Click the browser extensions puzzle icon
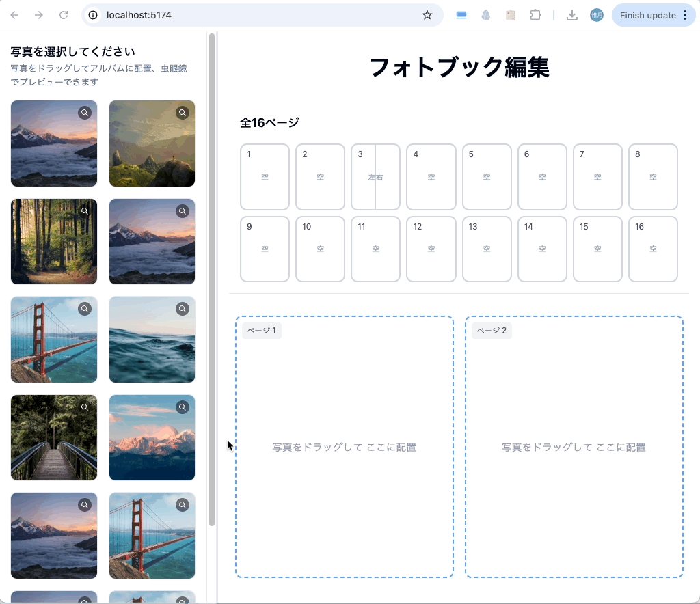Screen dimensions: 700x604 [x=535, y=14]
